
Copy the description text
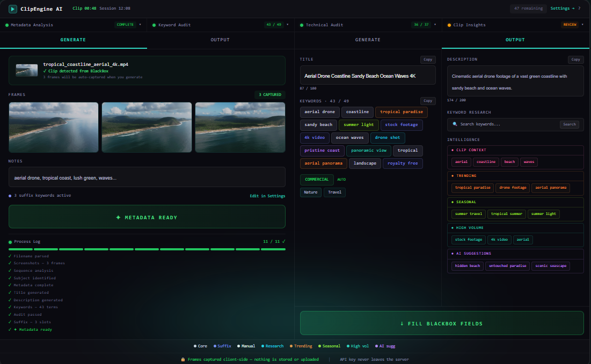tap(575, 60)
